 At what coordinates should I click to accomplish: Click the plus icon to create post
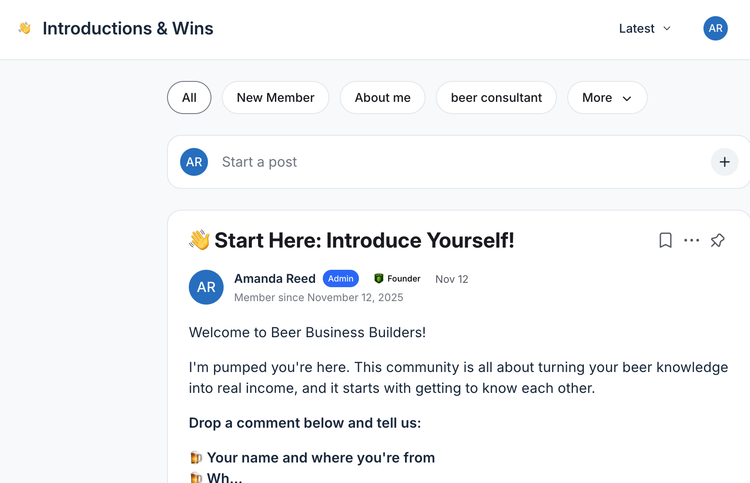[724, 162]
